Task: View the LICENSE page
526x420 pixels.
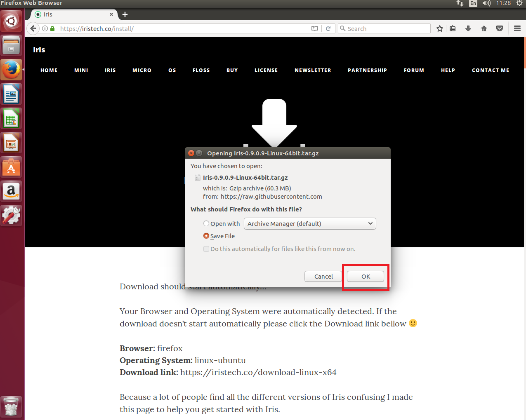Action: click(266, 70)
